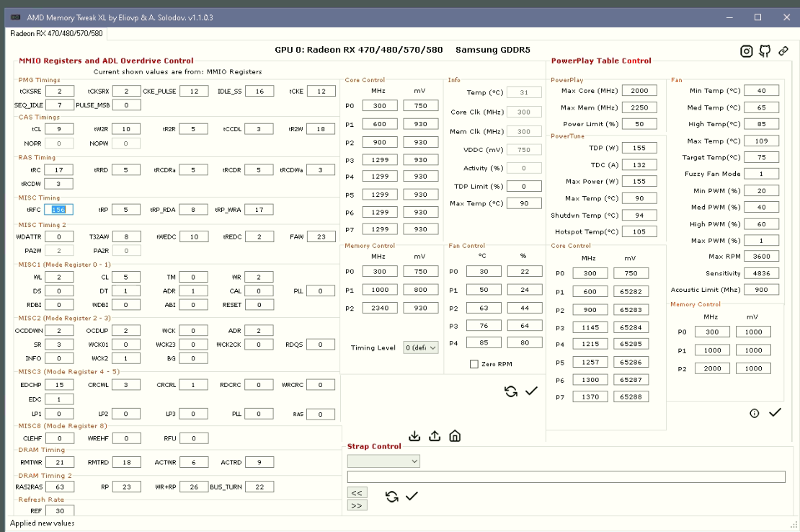This screenshot has height=532, width=800.
Task: Click the fan Sensitivity field
Action: coord(762,273)
